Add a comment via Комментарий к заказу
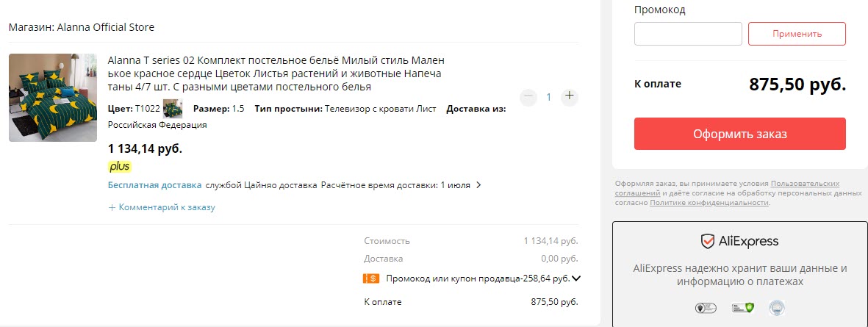Screen dimensions: 868x327 click(x=162, y=207)
